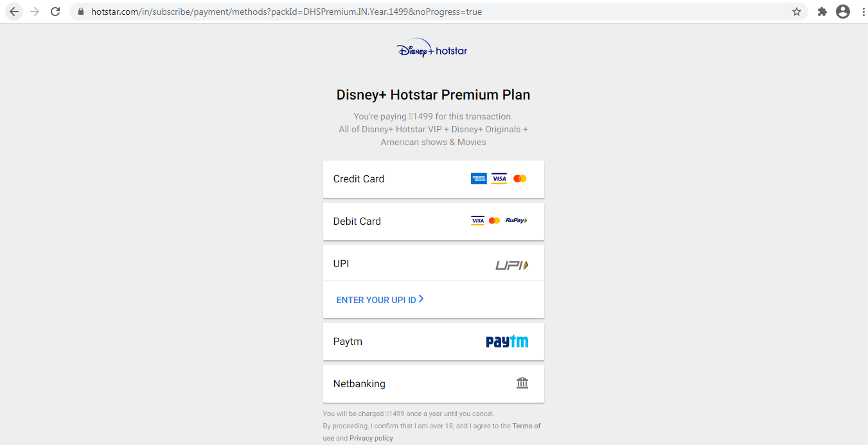868x445 pixels.
Task: Click the Mastercard icon in Debit Card row
Action: point(494,221)
